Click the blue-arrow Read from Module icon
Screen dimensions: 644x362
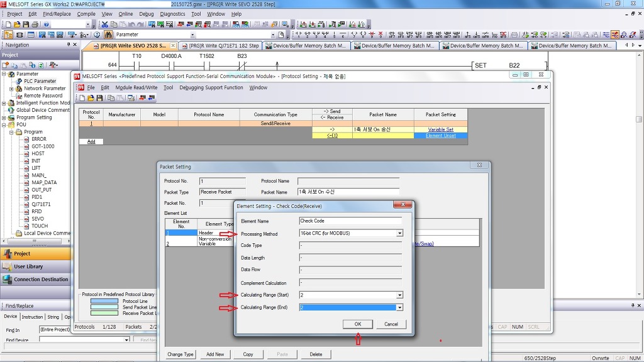coord(152,98)
